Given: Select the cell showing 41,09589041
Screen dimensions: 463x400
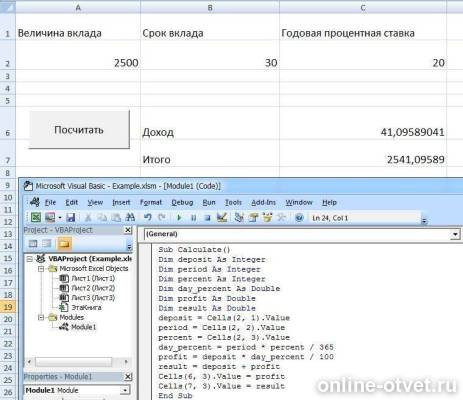Looking at the screenshot, I should [363, 123].
